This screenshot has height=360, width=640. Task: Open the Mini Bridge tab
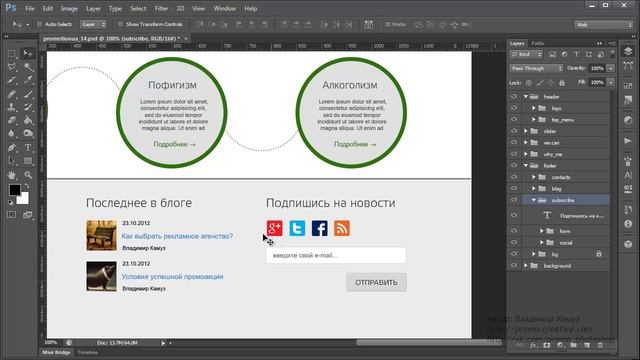tap(56, 352)
